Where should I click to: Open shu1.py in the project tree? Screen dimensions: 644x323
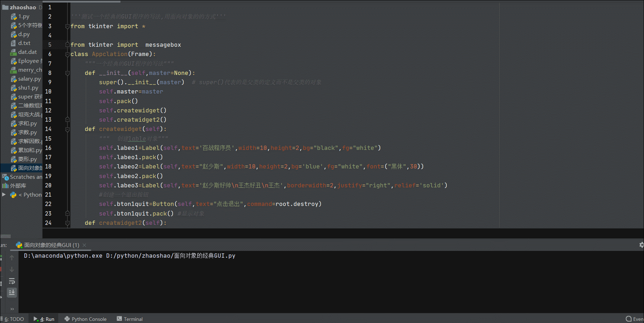click(28, 88)
